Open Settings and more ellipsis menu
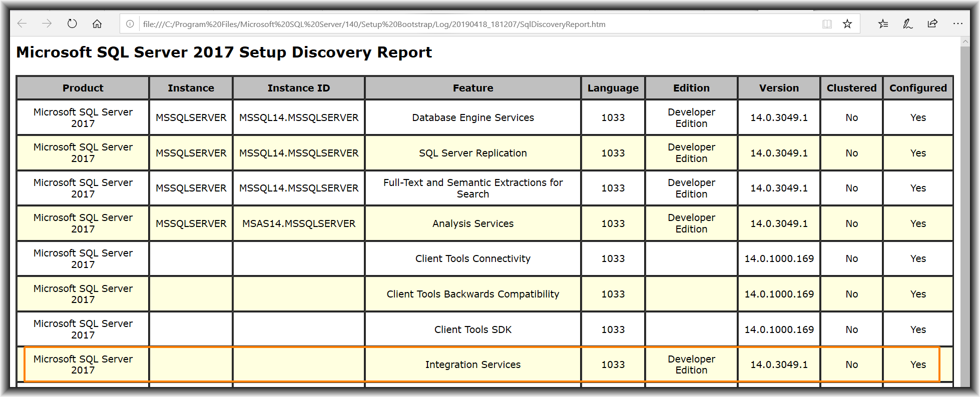Viewport: 980px width, 397px height. (958, 23)
